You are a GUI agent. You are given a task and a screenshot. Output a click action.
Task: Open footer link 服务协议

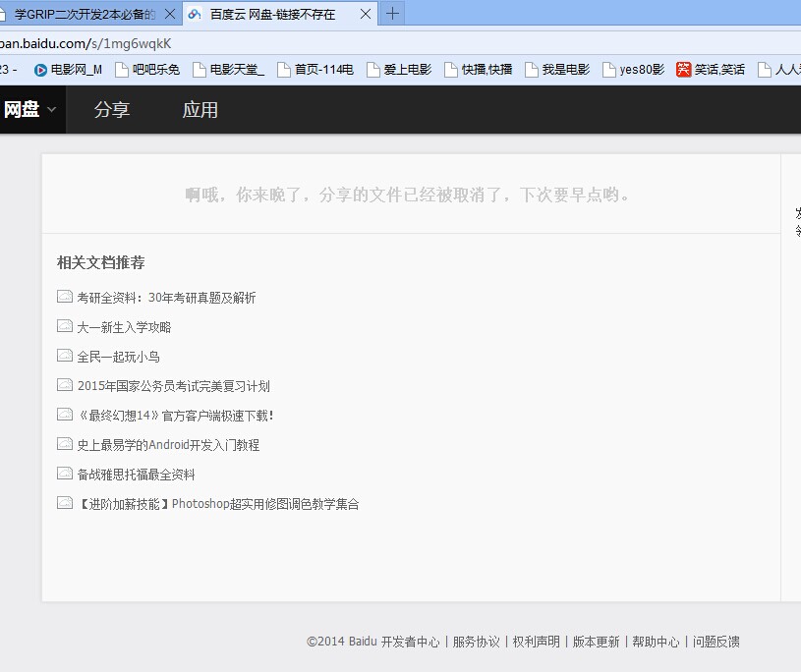coord(476,642)
